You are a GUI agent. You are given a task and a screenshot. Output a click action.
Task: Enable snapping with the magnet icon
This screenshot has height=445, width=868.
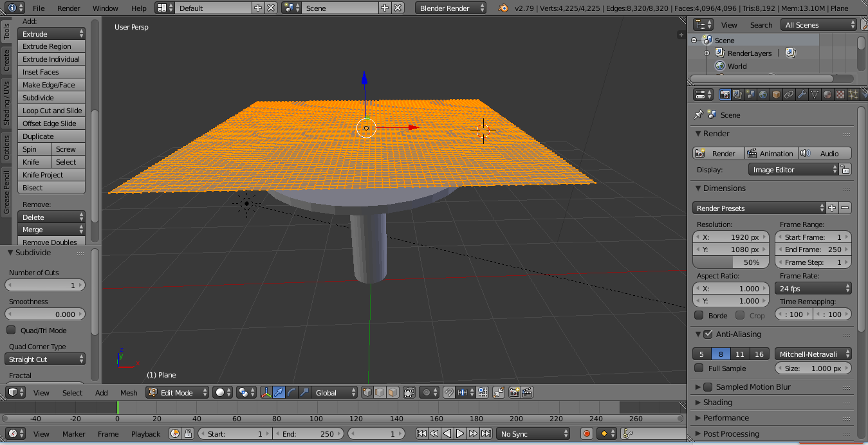pos(449,392)
